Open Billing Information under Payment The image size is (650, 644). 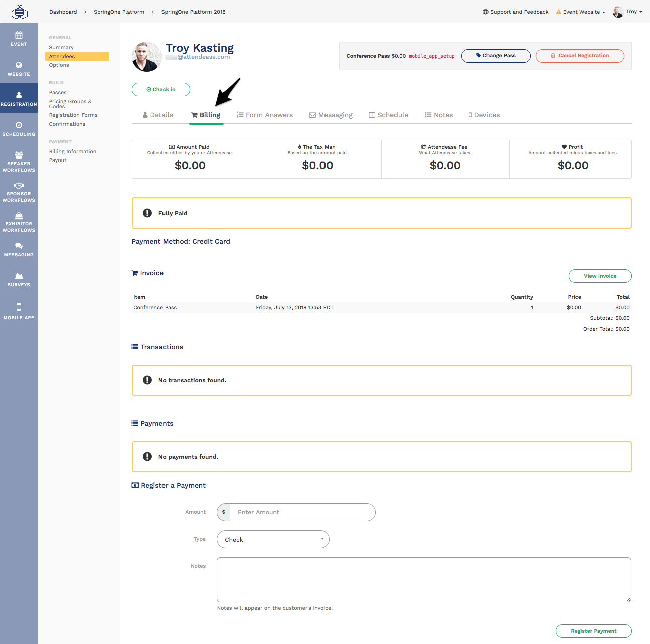pyautogui.click(x=72, y=151)
